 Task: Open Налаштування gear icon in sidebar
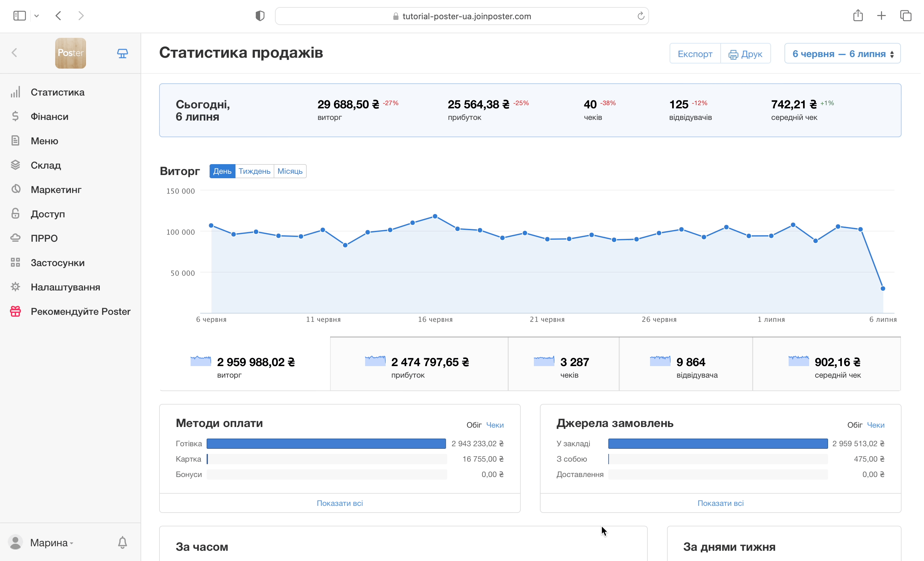pos(15,287)
